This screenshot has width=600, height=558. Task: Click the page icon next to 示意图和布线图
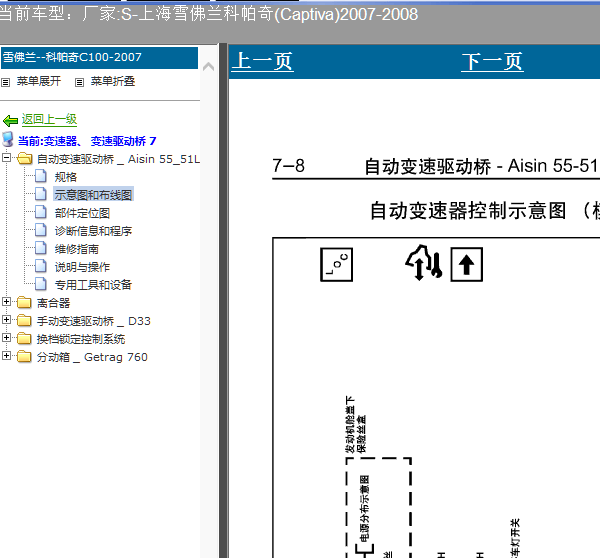(41, 194)
